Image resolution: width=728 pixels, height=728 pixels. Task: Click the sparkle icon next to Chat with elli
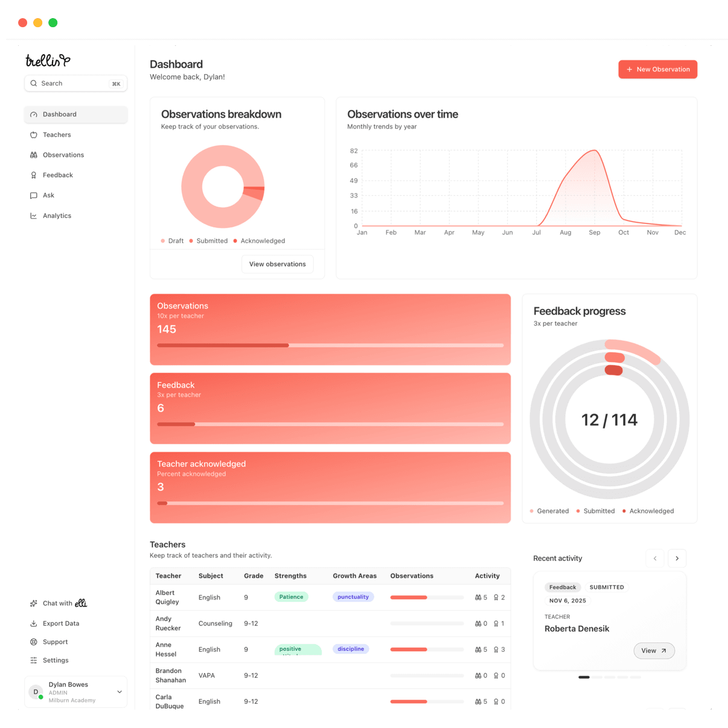click(x=34, y=603)
